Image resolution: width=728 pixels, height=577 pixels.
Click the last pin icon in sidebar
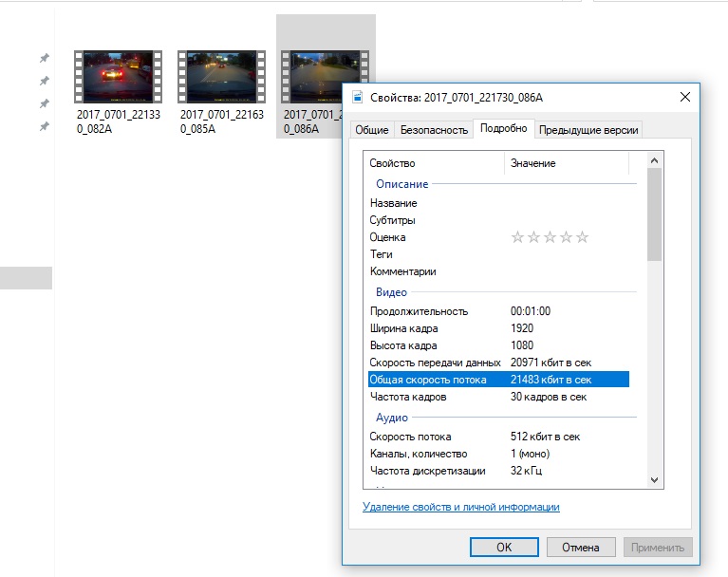pos(44,126)
